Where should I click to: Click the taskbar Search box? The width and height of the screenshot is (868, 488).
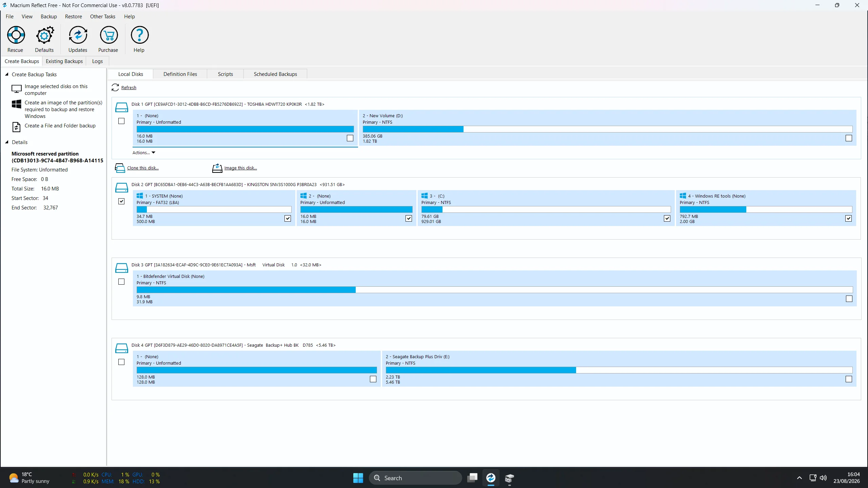pos(415,478)
